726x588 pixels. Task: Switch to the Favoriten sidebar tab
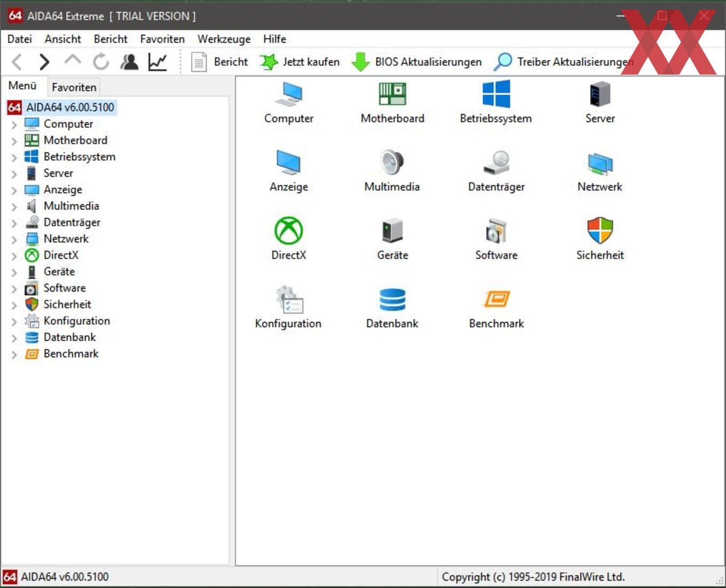coord(74,87)
